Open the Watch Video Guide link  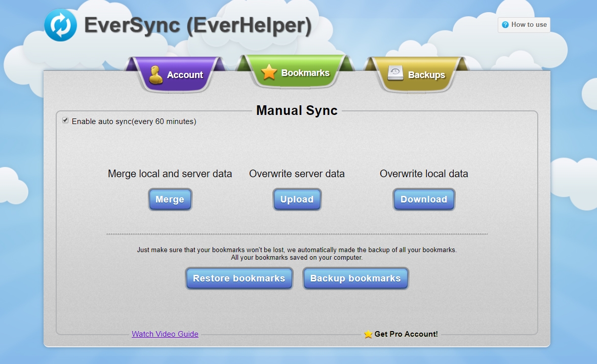click(165, 334)
